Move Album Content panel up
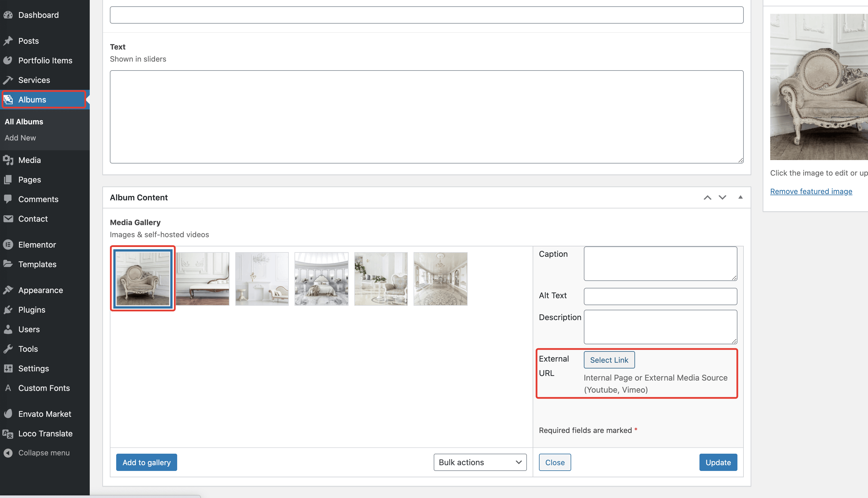 [x=708, y=197]
